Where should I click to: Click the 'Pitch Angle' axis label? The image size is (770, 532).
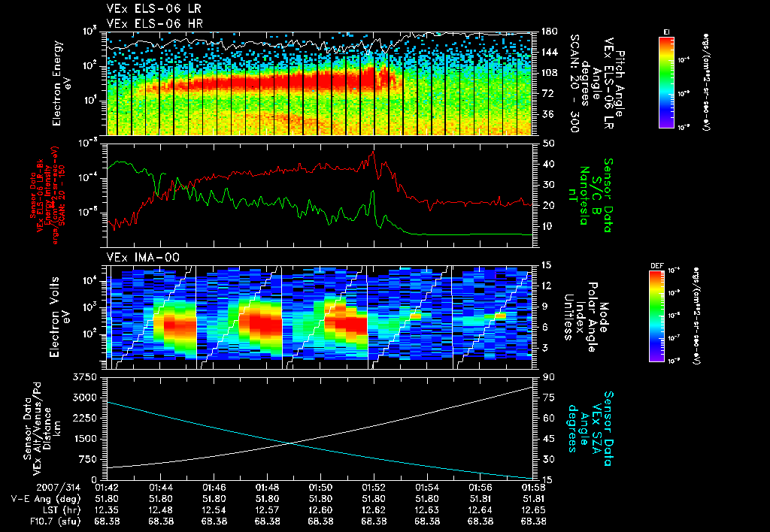(x=621, y=83)
